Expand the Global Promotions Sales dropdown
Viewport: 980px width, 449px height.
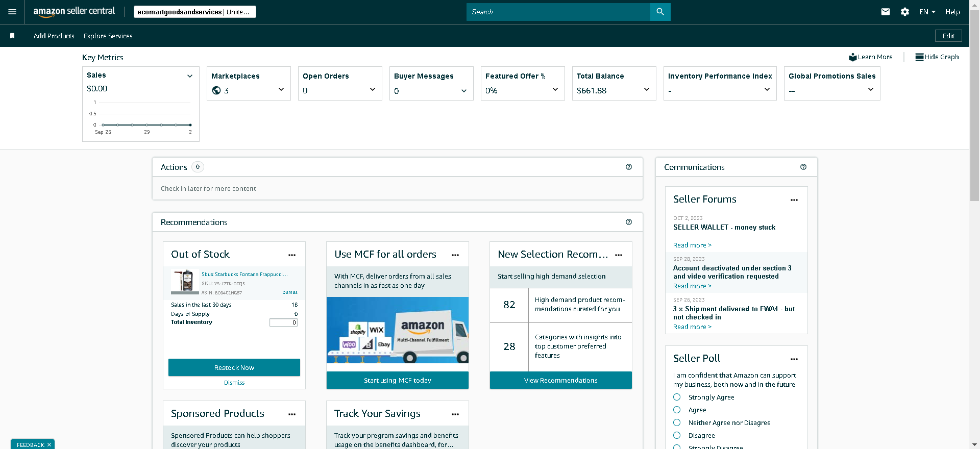pos(871,89)
